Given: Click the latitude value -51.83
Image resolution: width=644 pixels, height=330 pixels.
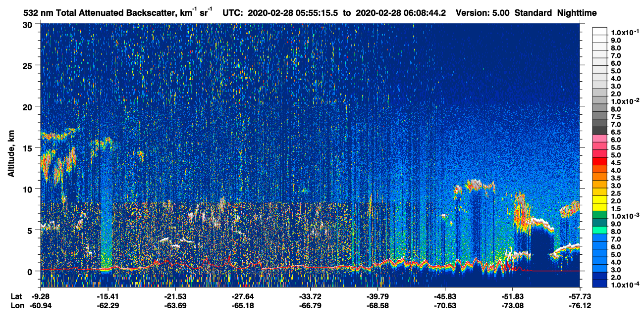Looking at the screenshot, I should (513, 296).
